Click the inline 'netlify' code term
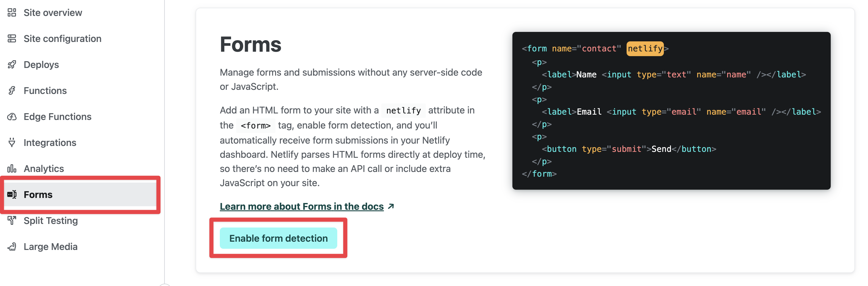This screenshot has height=286, width=868. (x=403, y=110)
